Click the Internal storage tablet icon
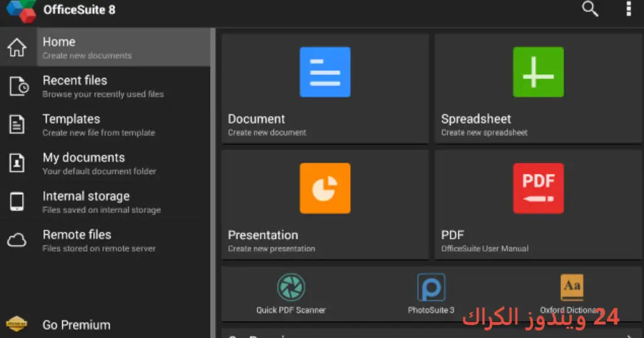The width and height of the screenshot is (644, 338). click(17, 202)
